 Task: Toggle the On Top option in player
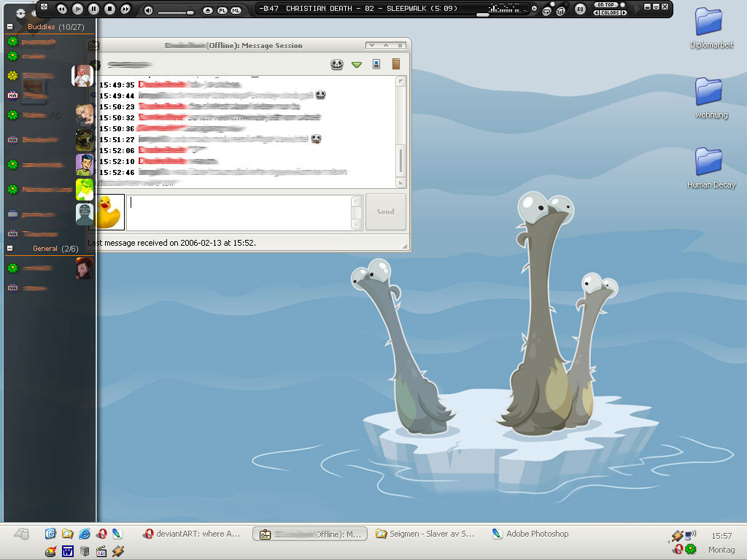[607, 5]
